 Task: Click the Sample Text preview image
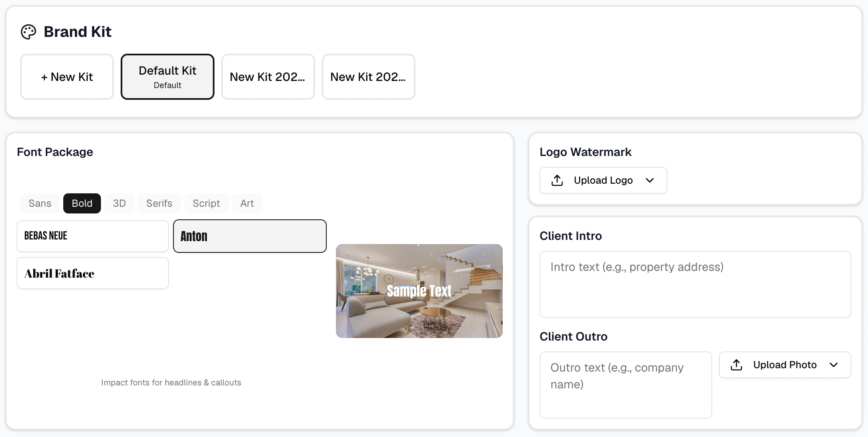[419, 291]
